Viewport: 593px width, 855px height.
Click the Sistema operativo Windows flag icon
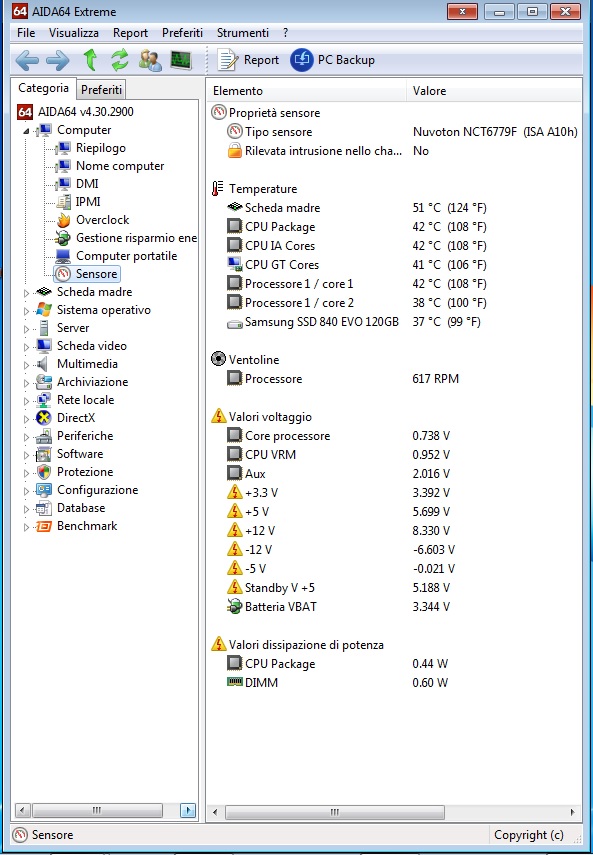coord(44,310)
